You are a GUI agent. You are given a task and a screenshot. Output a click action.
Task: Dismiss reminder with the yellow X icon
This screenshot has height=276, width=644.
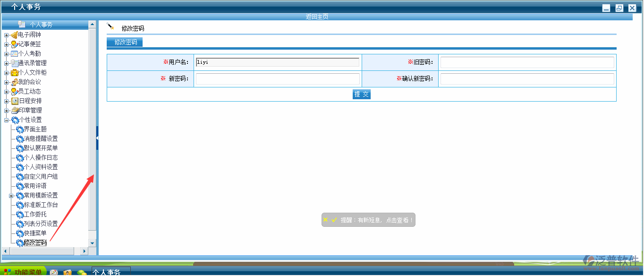pyautogui.click(x=325, y=220)
